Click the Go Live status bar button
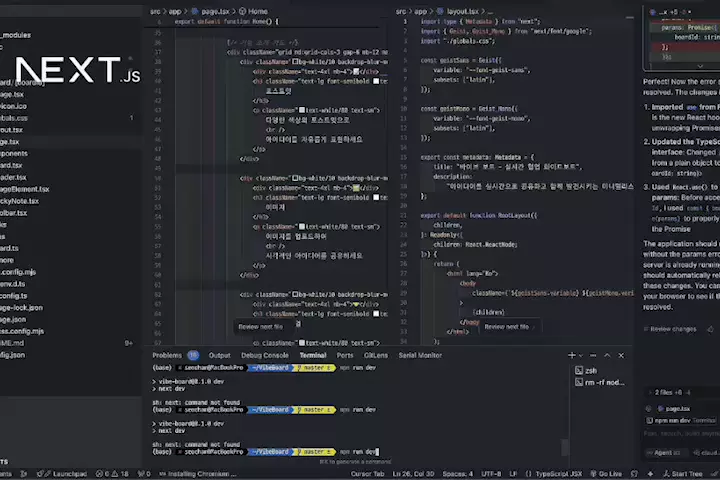This screenshot has width=720, height=480. [x=606, y=474]
